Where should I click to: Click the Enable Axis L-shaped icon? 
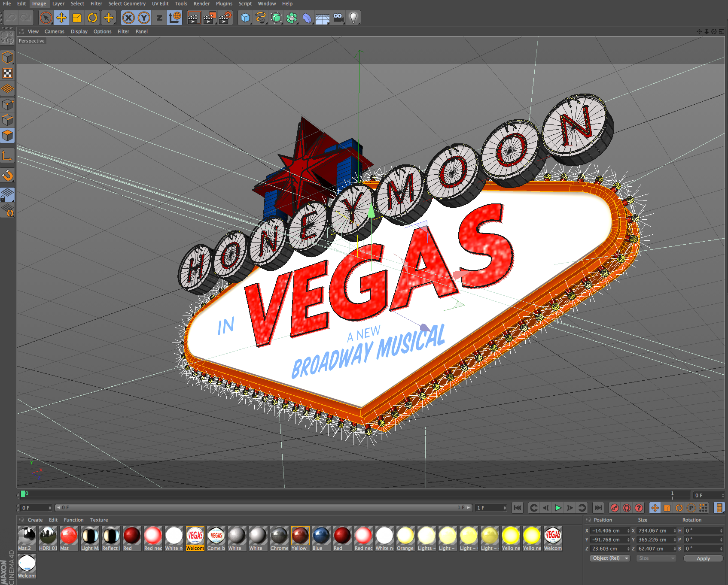(7, 155)
